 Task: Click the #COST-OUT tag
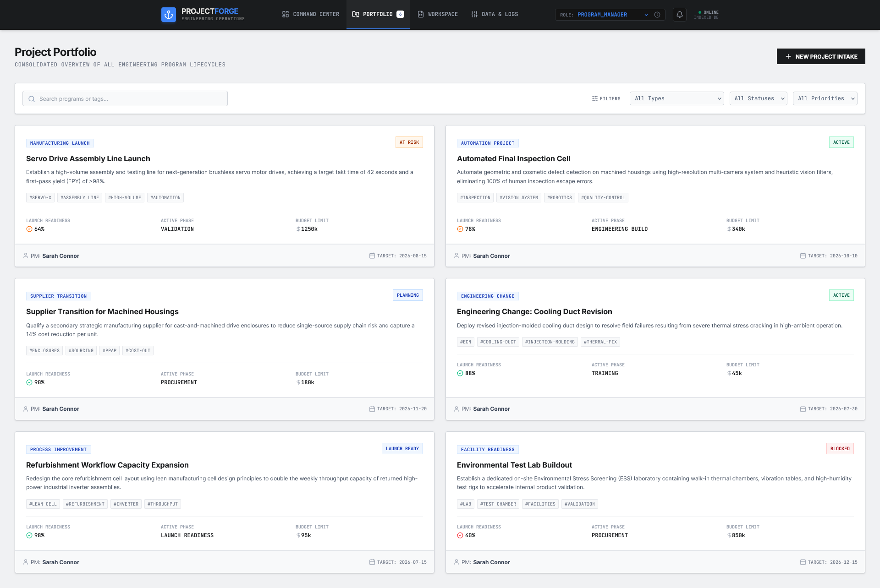pos(138,351)
